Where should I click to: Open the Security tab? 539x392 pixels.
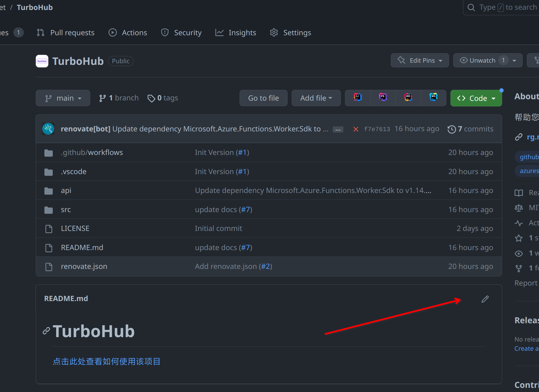click(181, 33)
